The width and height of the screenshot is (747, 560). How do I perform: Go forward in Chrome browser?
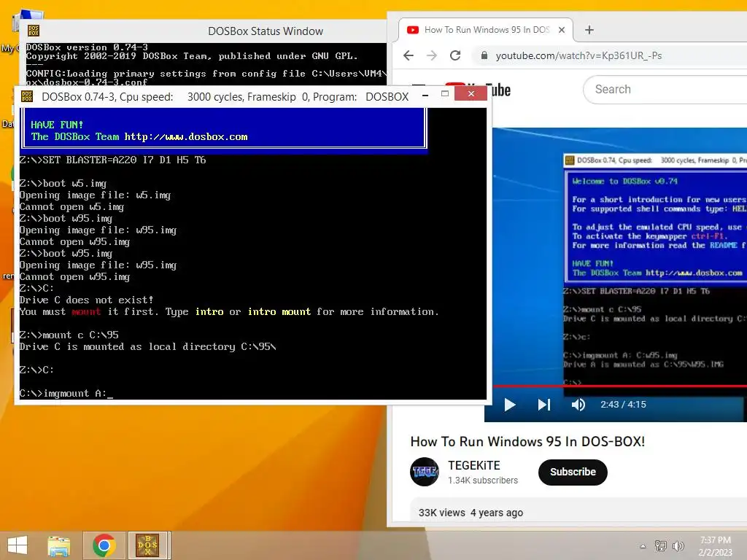coord(432,55)
